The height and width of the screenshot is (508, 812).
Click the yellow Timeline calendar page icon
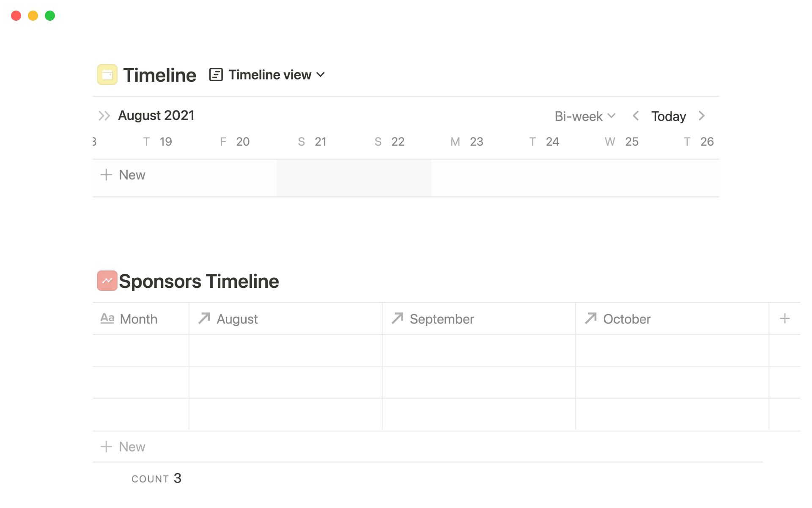point(107,75)
